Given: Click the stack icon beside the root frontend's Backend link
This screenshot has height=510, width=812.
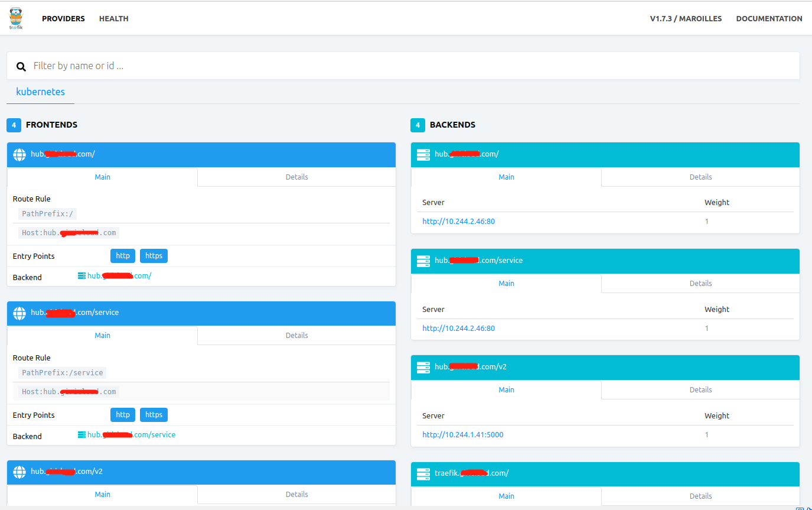Looking at the screenshot, I should click(82, 275).
